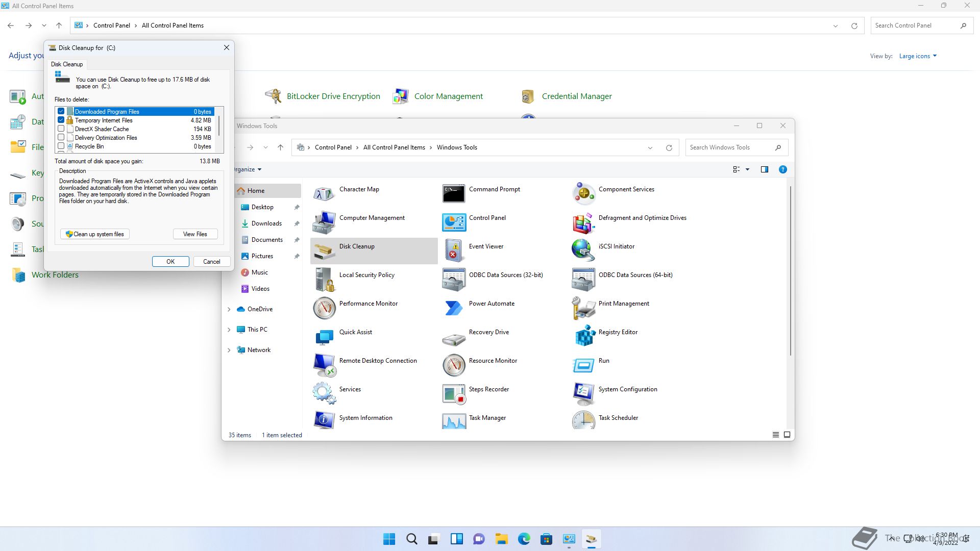This screenshot has width=980, height=551.
Task: Uncheck Downloaded Program Files checkbox
Action: tap(61, 111)
